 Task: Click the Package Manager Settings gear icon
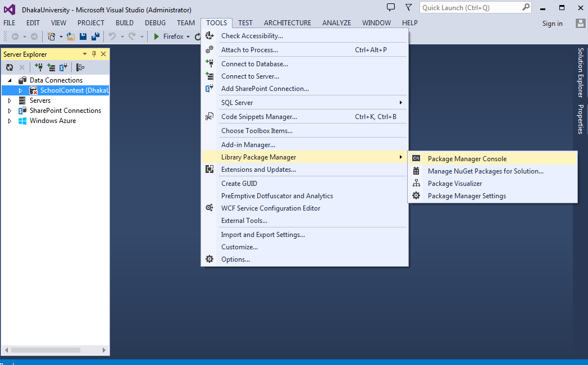(416, 195)
